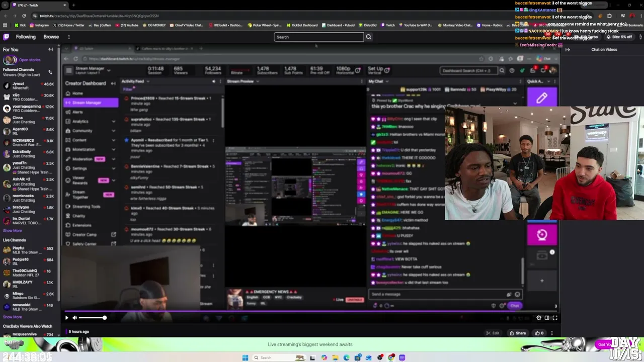Image resolution: width=644 pixels, height=362 pixels.
Task: Play the video clip
Action: click(x=66, y=318)
